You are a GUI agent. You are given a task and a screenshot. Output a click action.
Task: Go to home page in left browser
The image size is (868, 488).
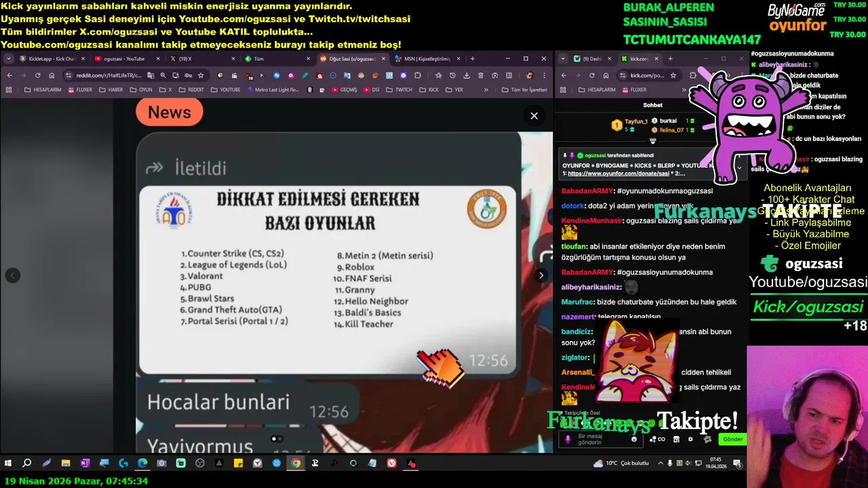pyautogui.click(x=52, y=75)
